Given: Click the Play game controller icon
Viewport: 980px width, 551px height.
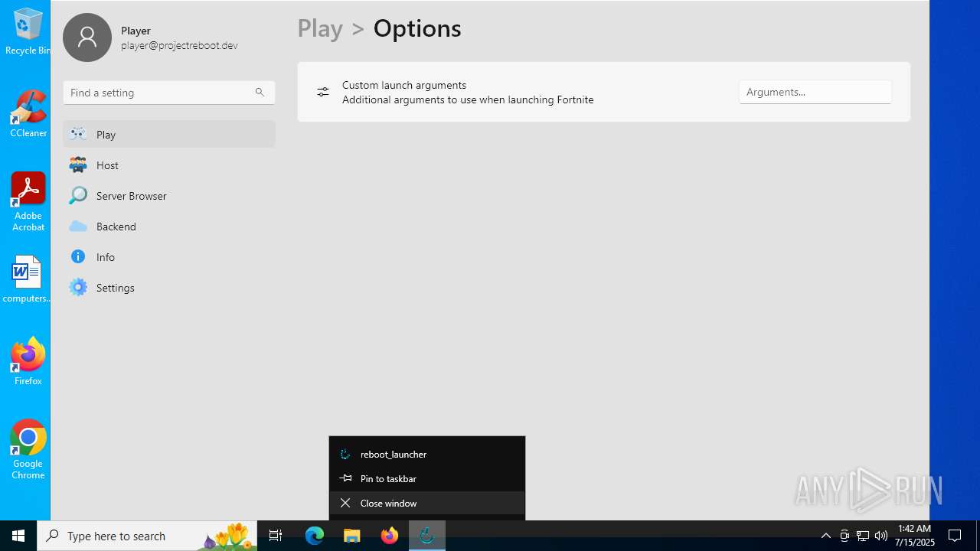Looking at the screenshot, I should pyautogui.click(x=78, y=134).
